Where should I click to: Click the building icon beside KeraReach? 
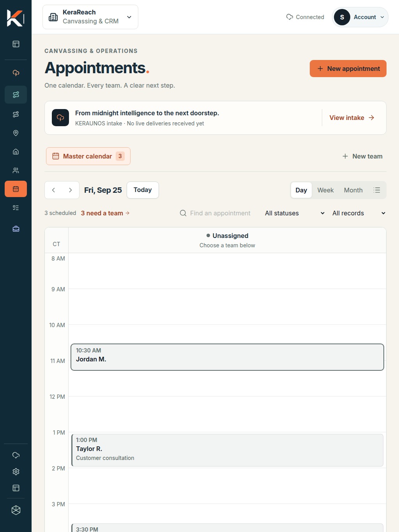click(x=53, y=17)
